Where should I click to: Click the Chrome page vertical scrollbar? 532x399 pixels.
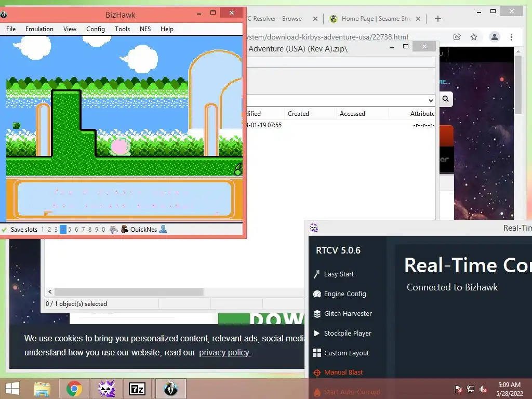click(518, 85)
